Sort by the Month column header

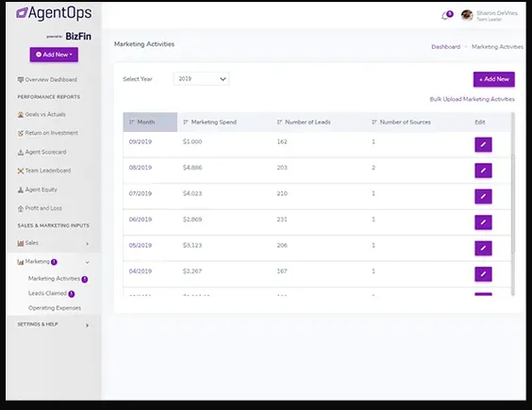coord(150,123)
